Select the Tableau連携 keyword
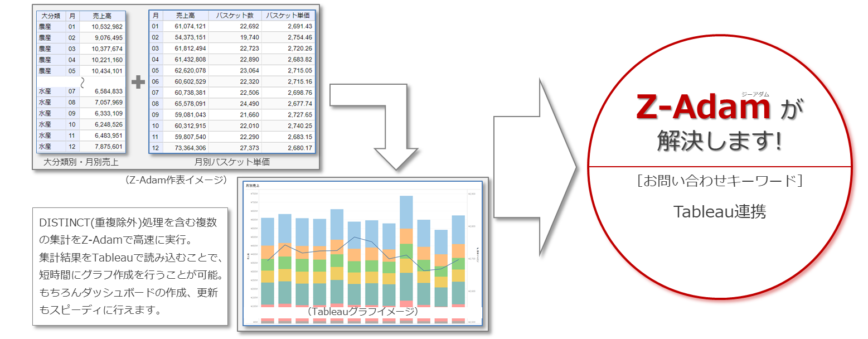This screenshot has width=868, height=339. point(720,212)
